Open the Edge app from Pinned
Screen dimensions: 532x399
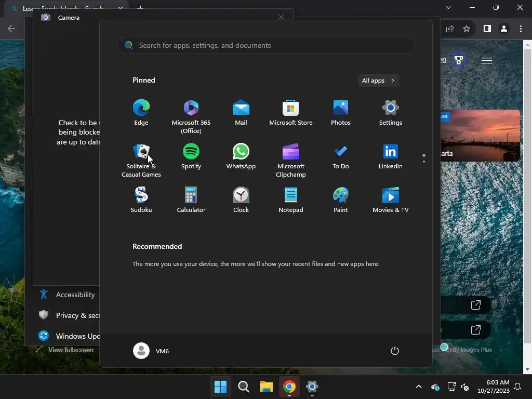141,113
